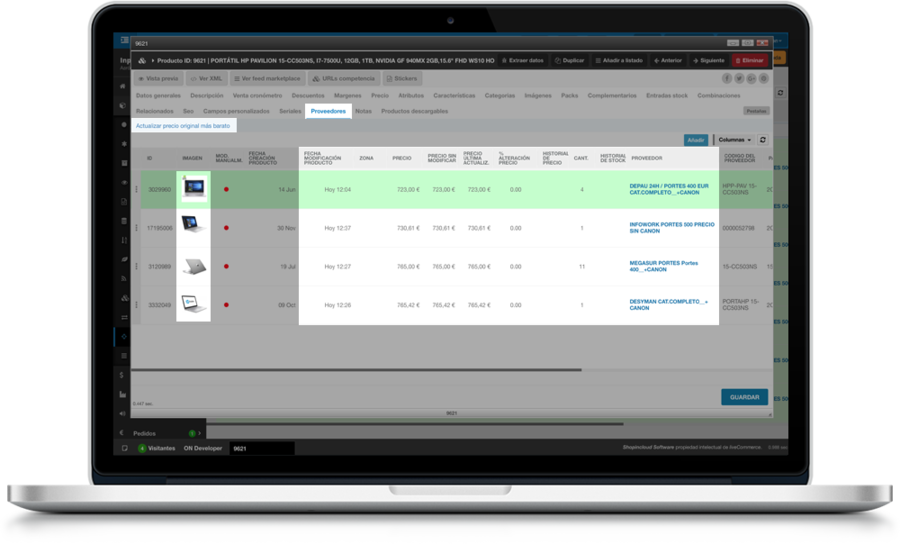
Task: Refresh suppliers table with reload icon
Action: click(x=763, y=140)
